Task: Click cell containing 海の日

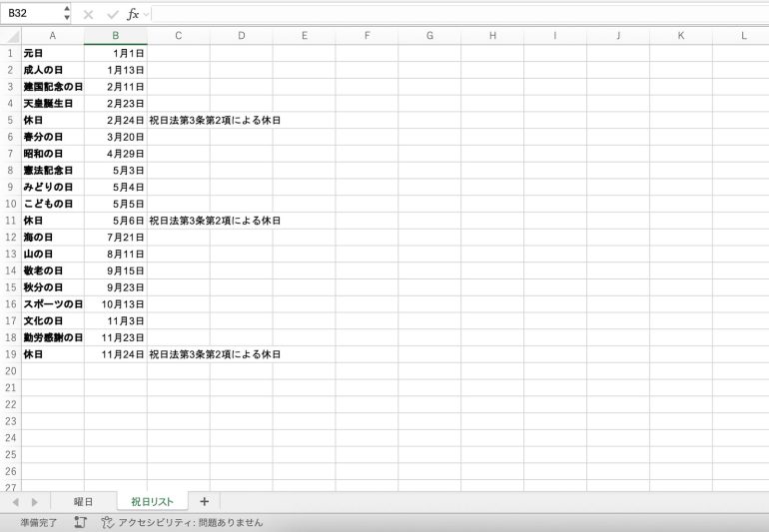Action: click(53, 238)
